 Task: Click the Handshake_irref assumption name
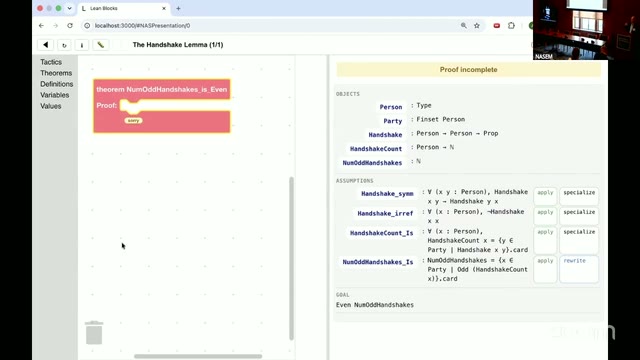point(385,213)
